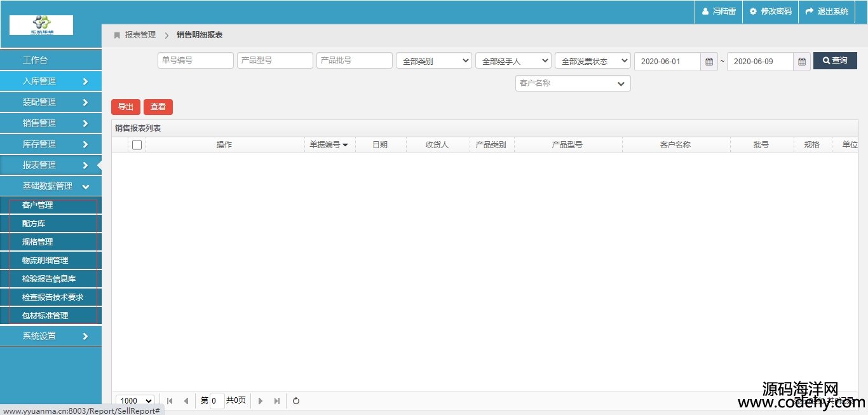Click the page number input box
868x415 pixels.
click(x=217, y=401)
